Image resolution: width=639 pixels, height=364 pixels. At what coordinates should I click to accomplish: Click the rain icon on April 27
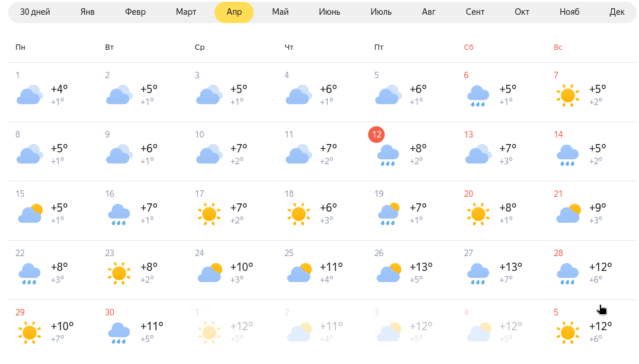coord(478,274)
